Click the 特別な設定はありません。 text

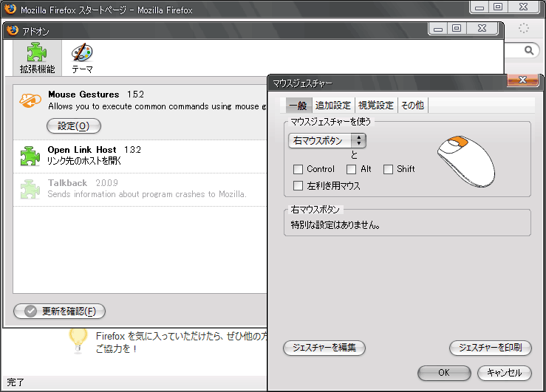coord(335,225)
